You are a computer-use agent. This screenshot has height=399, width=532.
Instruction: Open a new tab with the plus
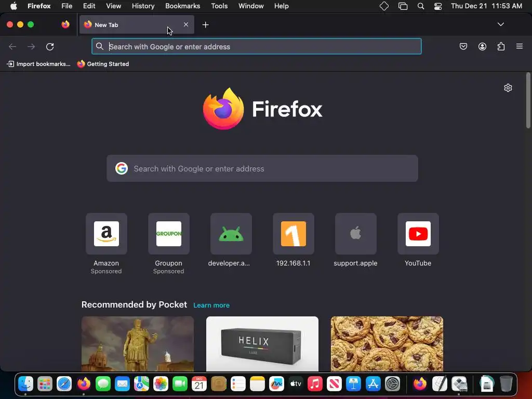205,25
